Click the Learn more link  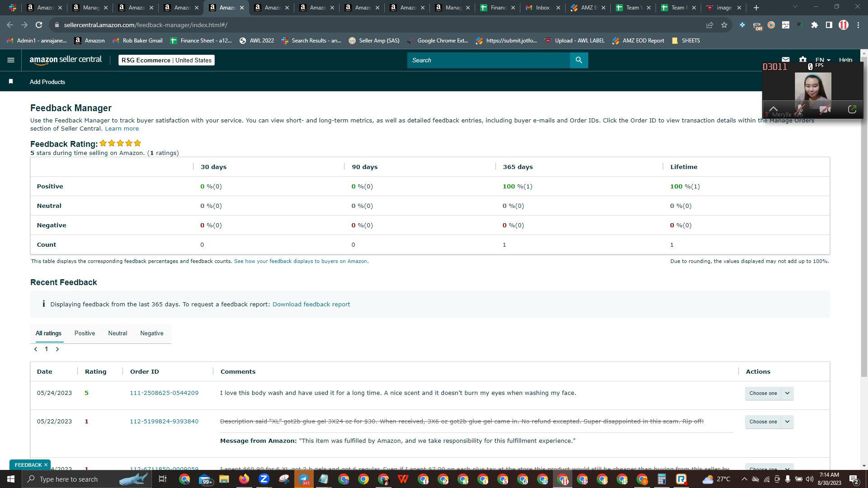pyautogui.click(x=122, y=129)
